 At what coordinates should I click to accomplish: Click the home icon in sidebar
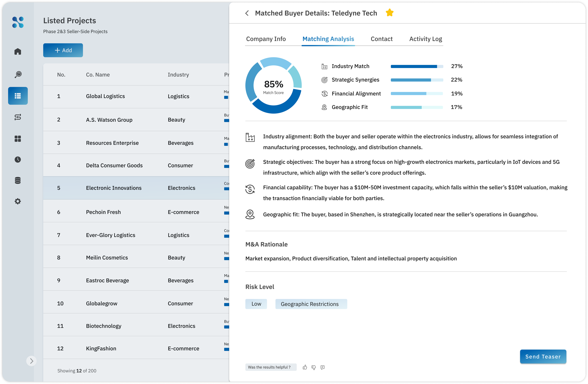(18, 51)
